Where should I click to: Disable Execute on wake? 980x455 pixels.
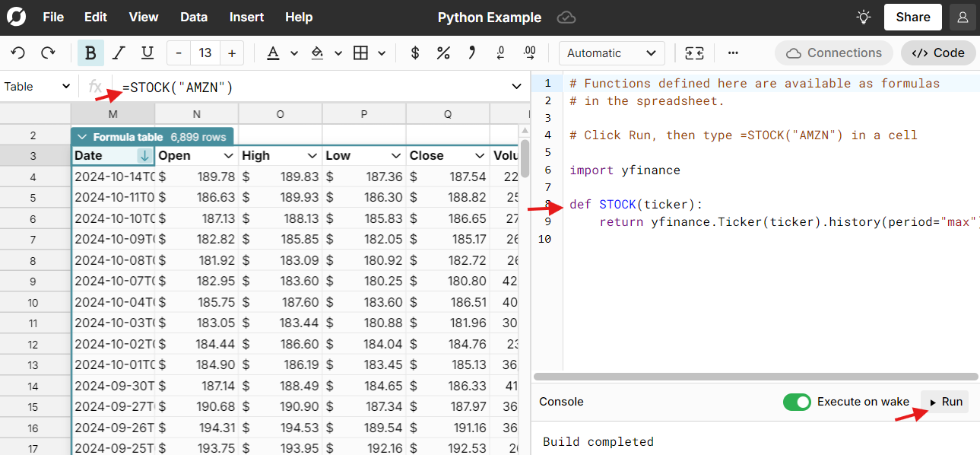click(797, 401)
